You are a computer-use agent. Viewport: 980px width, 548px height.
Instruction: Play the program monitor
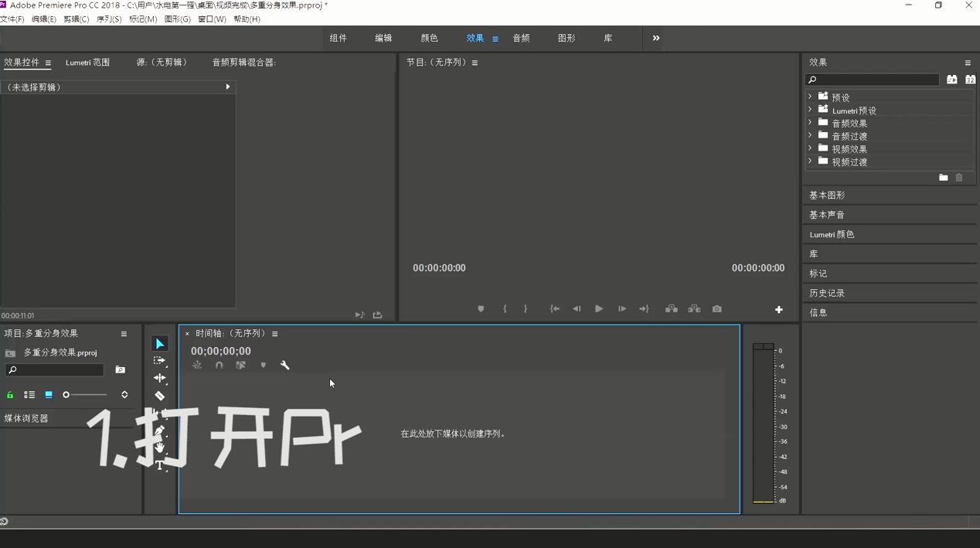pos(599,309)
